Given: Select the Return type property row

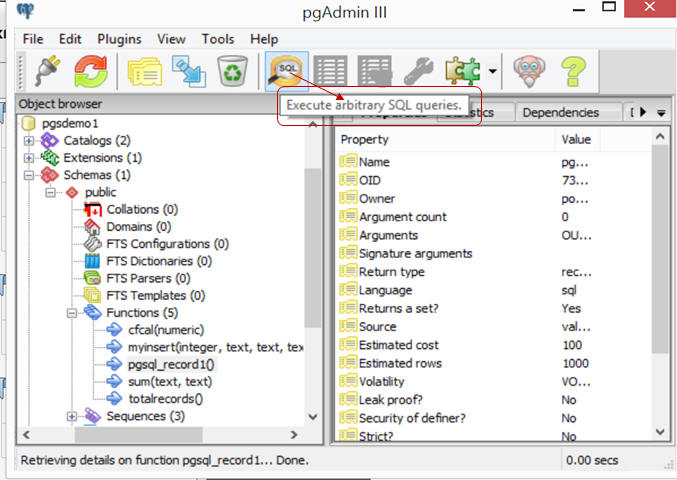Looking at the screenshot, I should (x=496, y=272).
